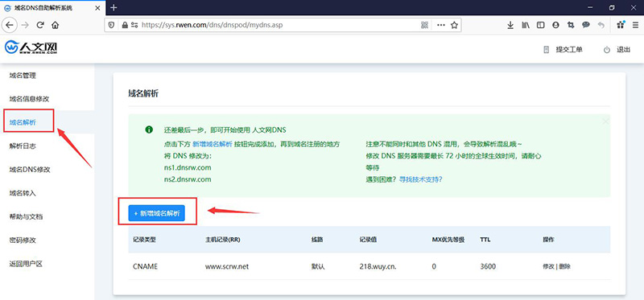Open the downloads panel
The height and width of the screenshot is (300, 644).
click(510, 25)
